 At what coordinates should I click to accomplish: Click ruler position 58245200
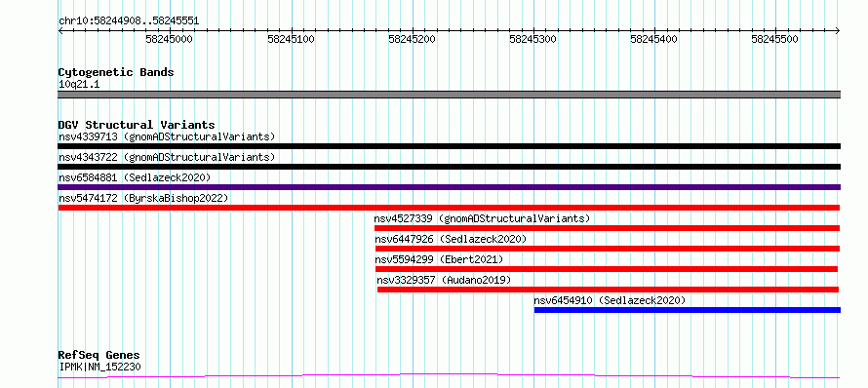[413, 39]
